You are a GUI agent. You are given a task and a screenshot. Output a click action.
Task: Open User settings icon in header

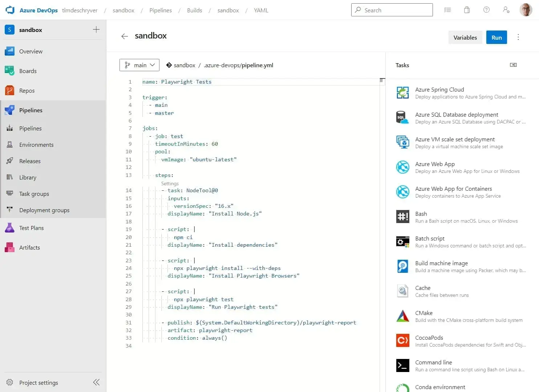(506, 10)
